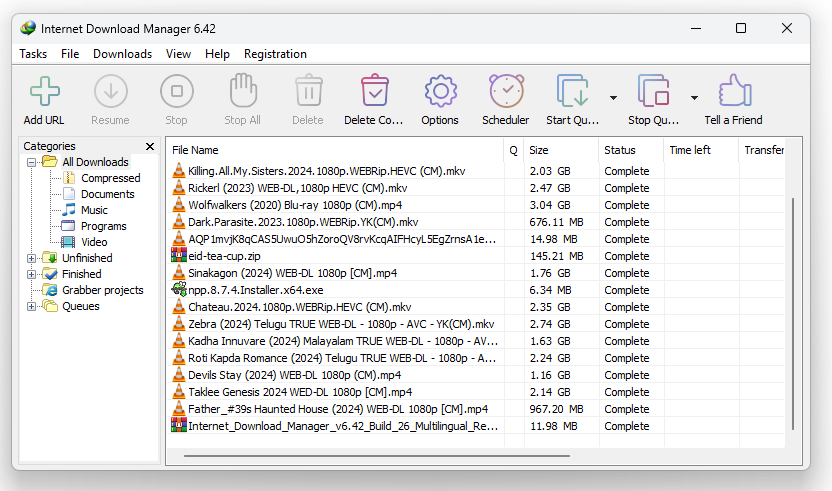Image resolution: width=832 pixels, height=491 pixels.
Task: Select the Queues folder label
Action: coord(81,306)
